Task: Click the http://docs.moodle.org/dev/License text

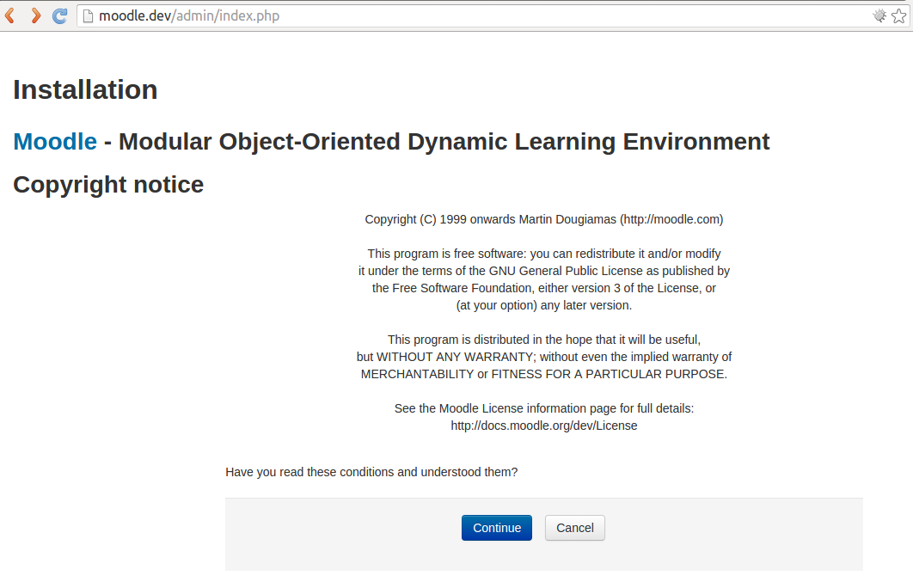Action: click(544, 426)
